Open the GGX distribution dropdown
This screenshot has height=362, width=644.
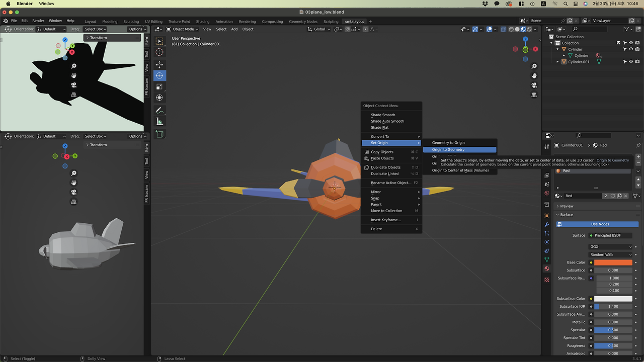(x=610, y=247)
